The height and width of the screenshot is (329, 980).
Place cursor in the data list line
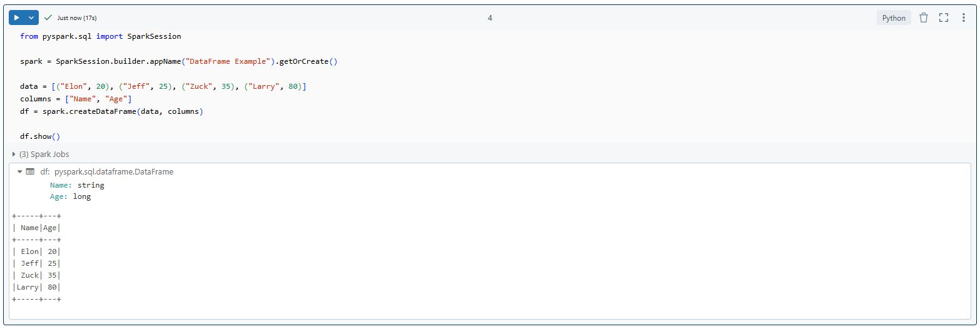point(163,86)
